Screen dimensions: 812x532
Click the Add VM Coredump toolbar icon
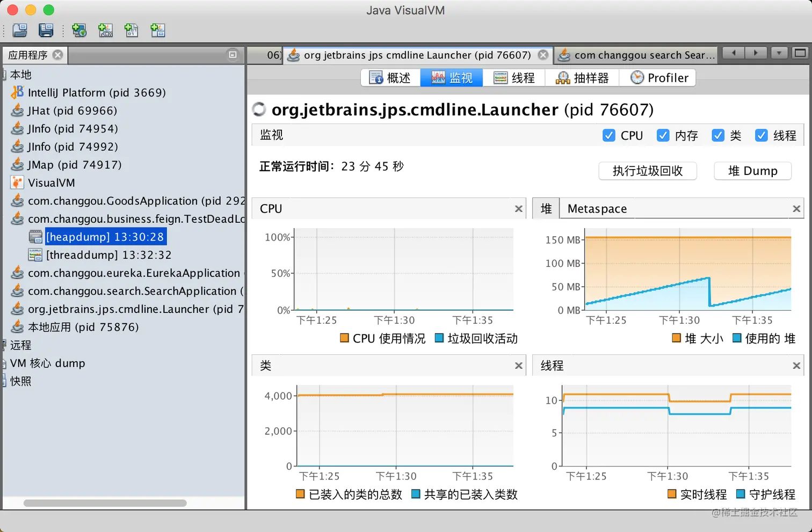point(132,30)
